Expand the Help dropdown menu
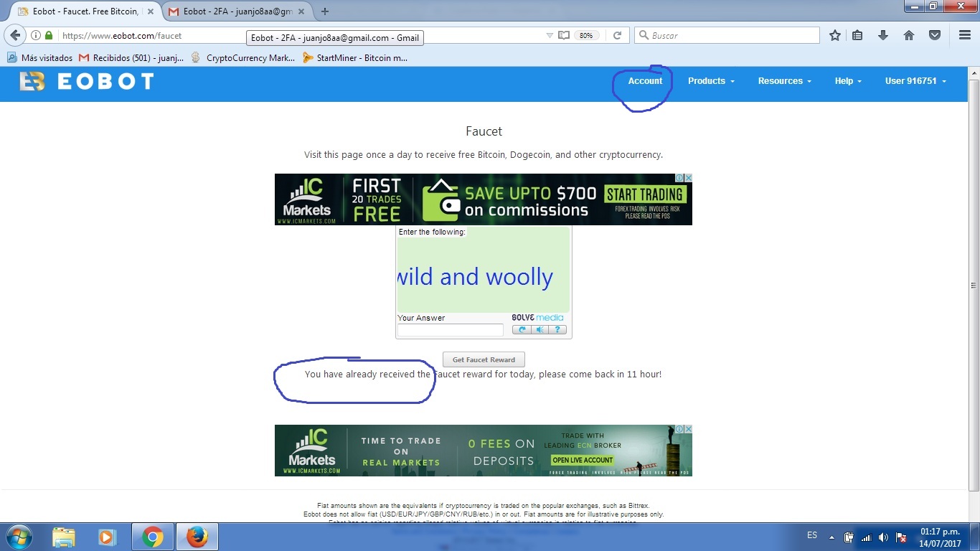The image size is (980, 551). (x=848, y=81)
